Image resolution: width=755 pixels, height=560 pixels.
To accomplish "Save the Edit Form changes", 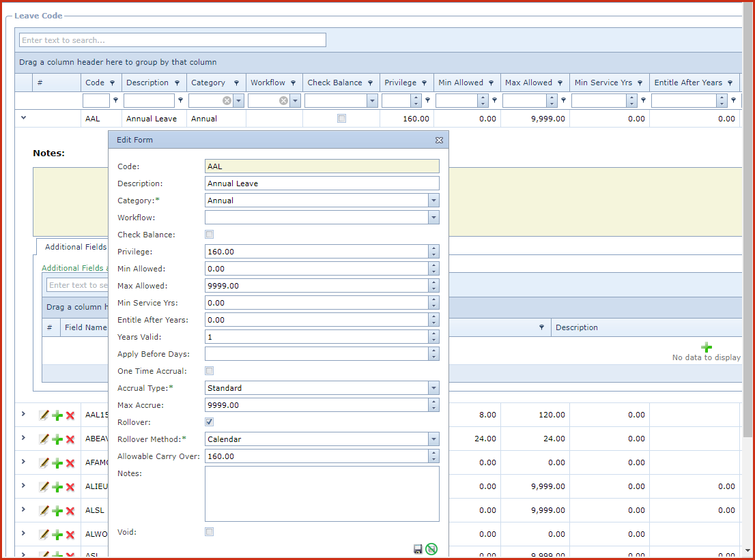I will tap(418, 549).
